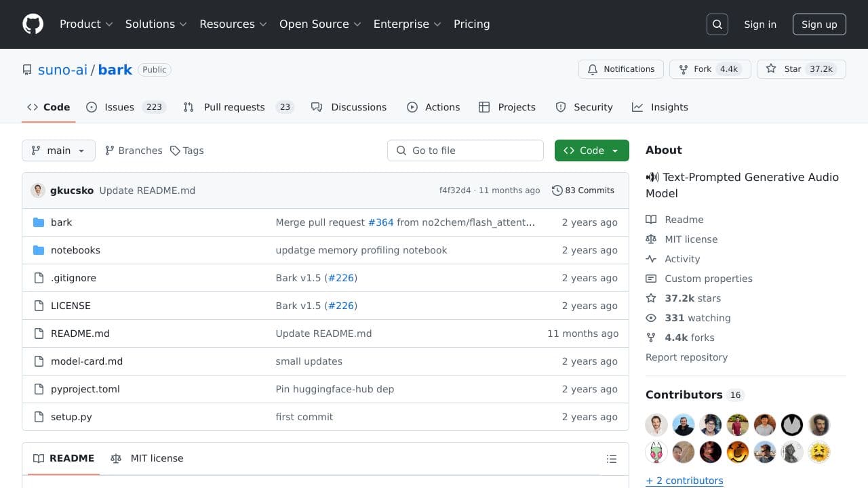Screen dimensions: 868x488
Task: Click the Go to file search field
Action: pyautogui.click(x=465, y=150)
